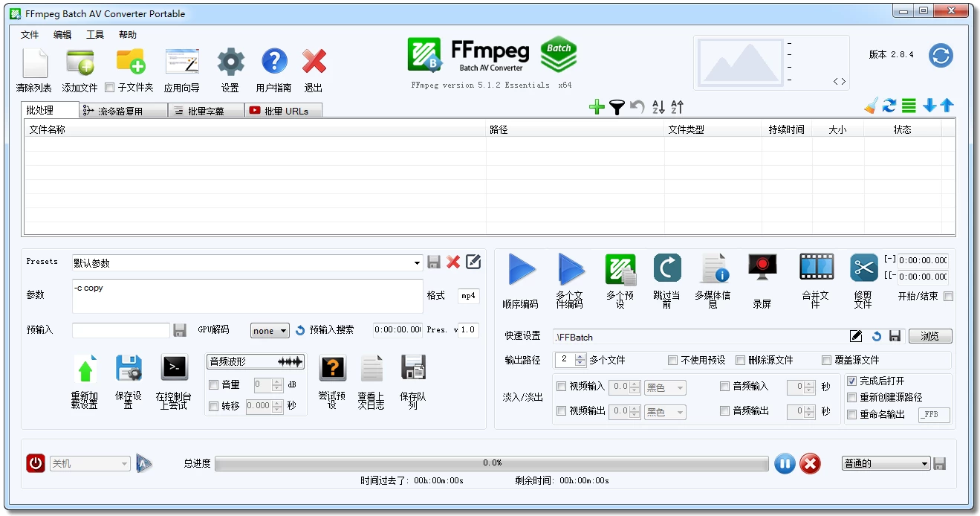Open the GPU解码 none dropdown

click(269, 330)
